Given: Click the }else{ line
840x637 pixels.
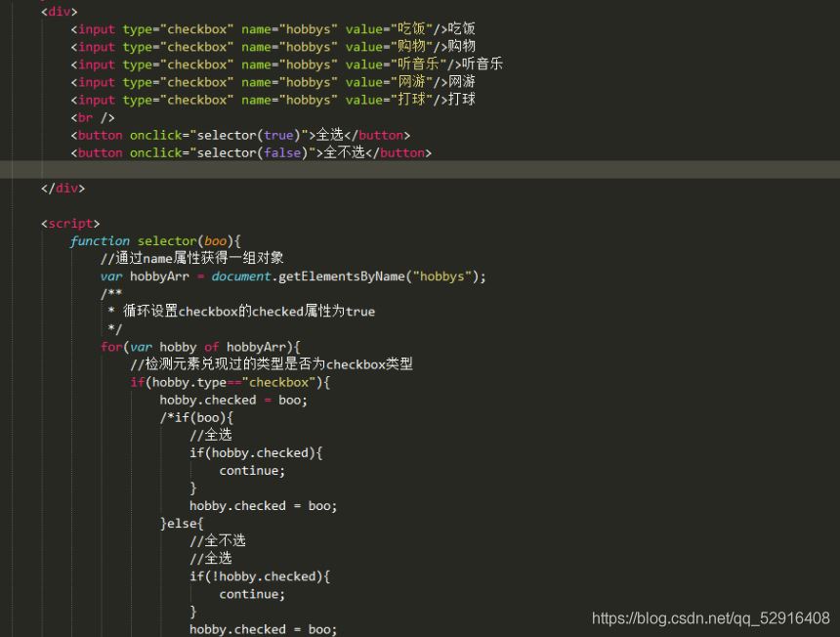Looking at the screenshot, I should (182, 524).
